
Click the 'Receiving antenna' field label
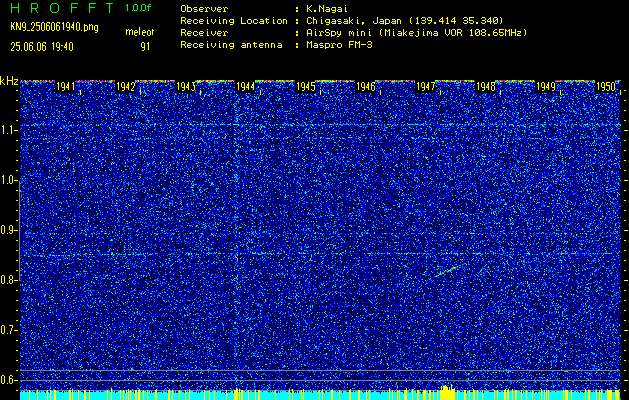click(x=231, y=45)
